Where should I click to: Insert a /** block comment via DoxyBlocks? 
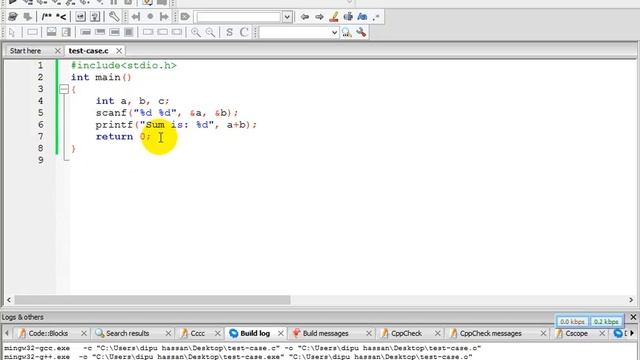pos(47,17)
